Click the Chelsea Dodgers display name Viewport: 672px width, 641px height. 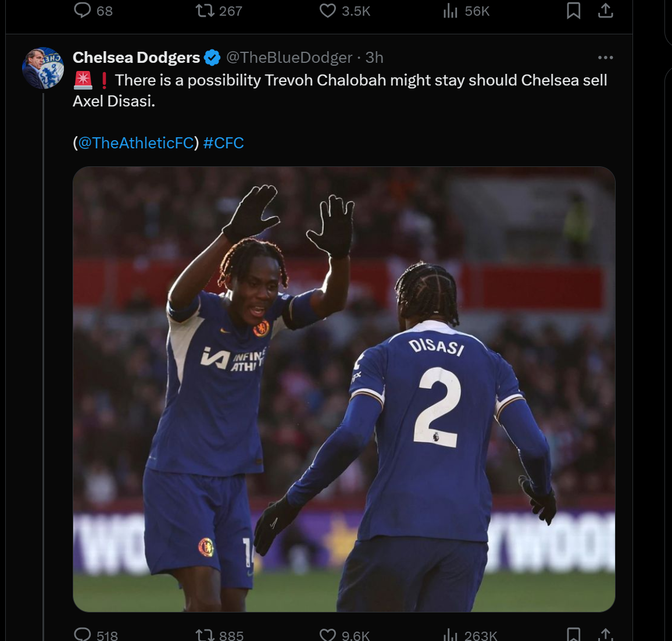(x=136, y=58)
